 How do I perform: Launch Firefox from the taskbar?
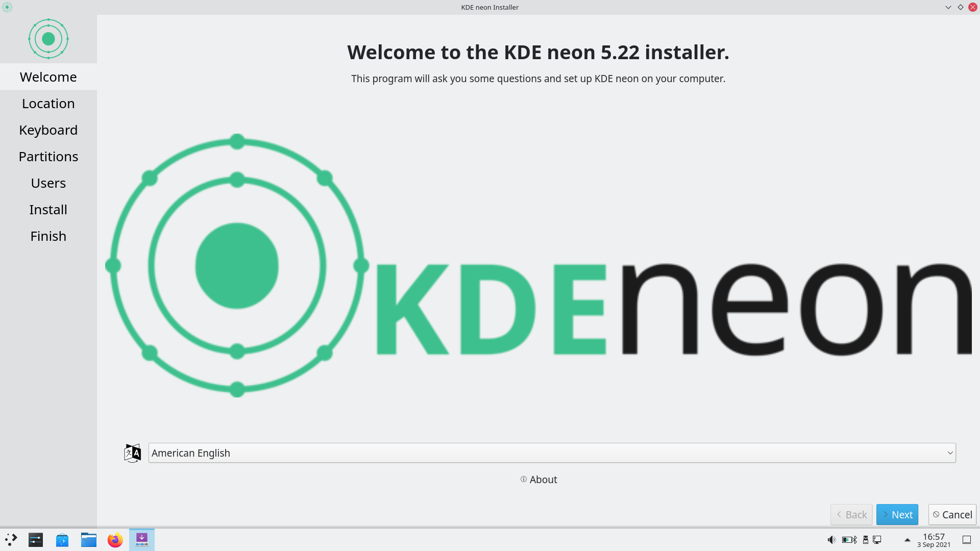115,540
